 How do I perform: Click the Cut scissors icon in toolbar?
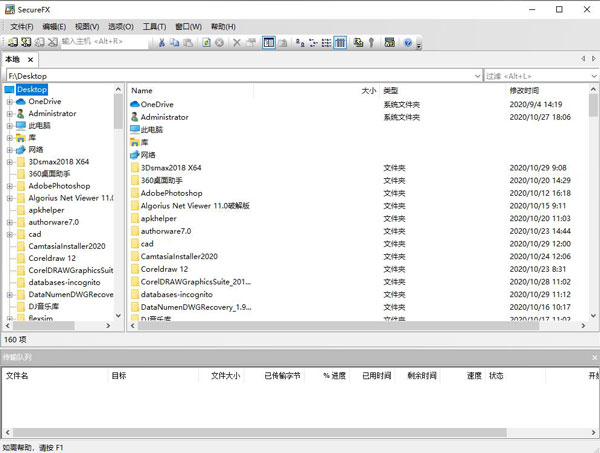pos(161,43)
